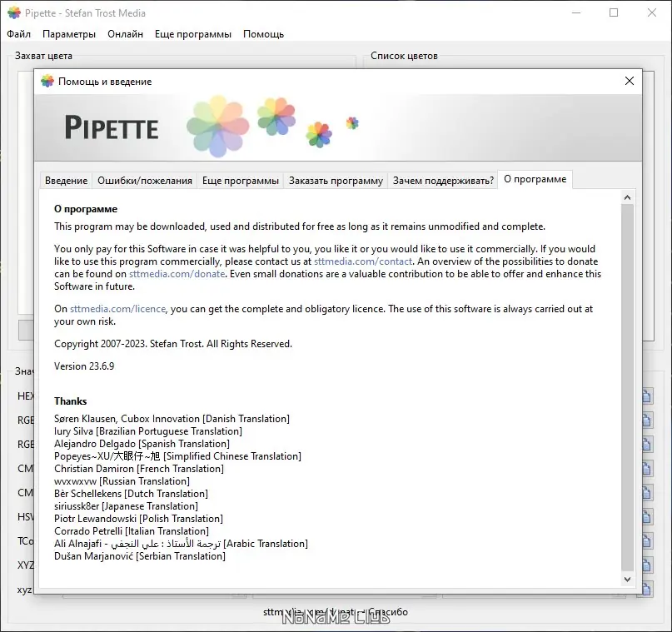Viewport: 672px width, 632px height.
Task: Click the flower icon in the dialog title bar
Action: point(47,81)
